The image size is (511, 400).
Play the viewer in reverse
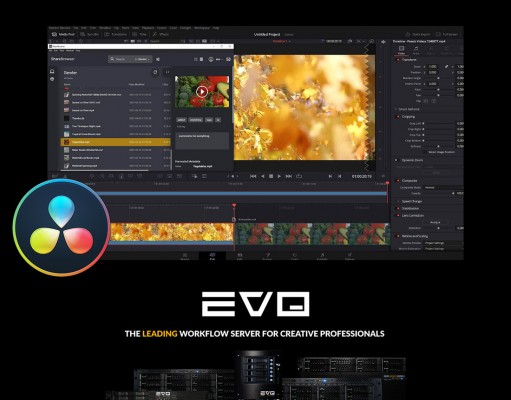point(263,176)
